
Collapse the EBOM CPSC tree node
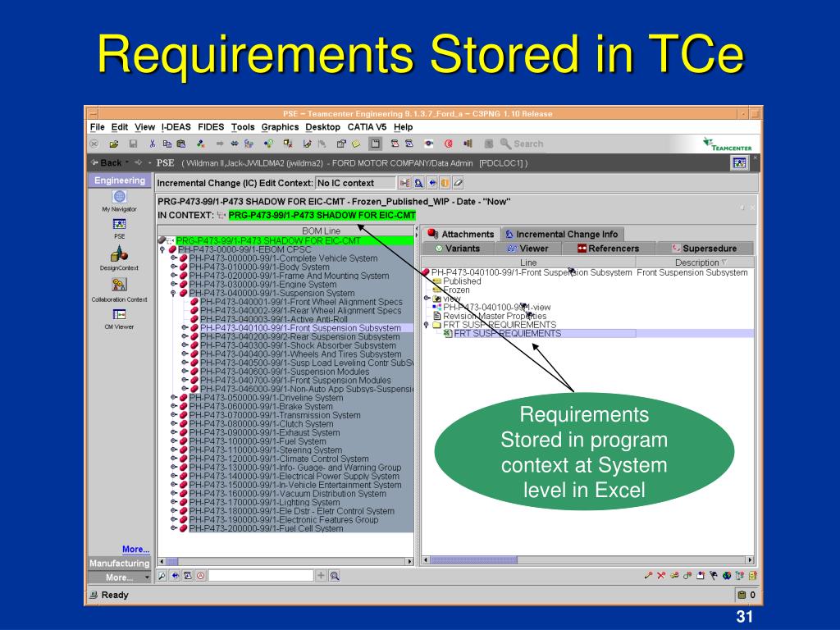coord(162,249)
